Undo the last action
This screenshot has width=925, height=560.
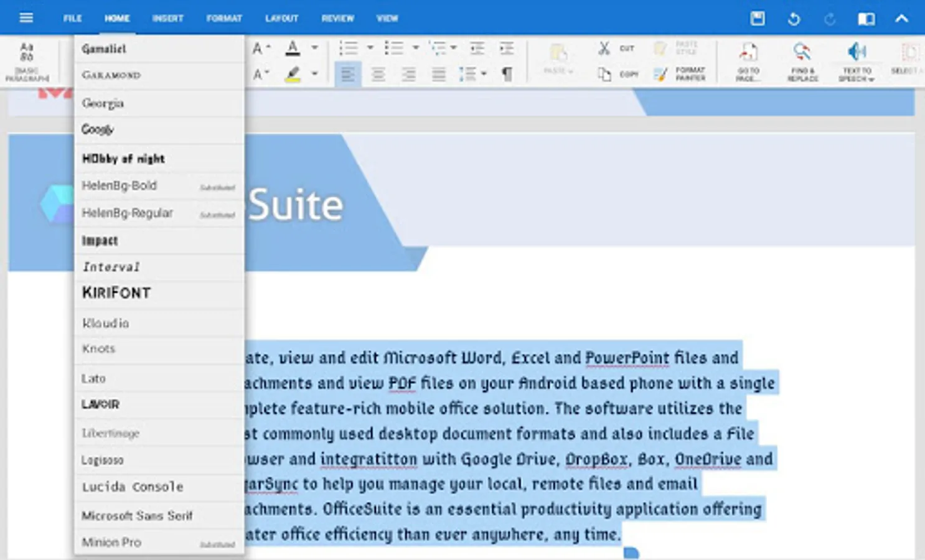click(794, 19)
